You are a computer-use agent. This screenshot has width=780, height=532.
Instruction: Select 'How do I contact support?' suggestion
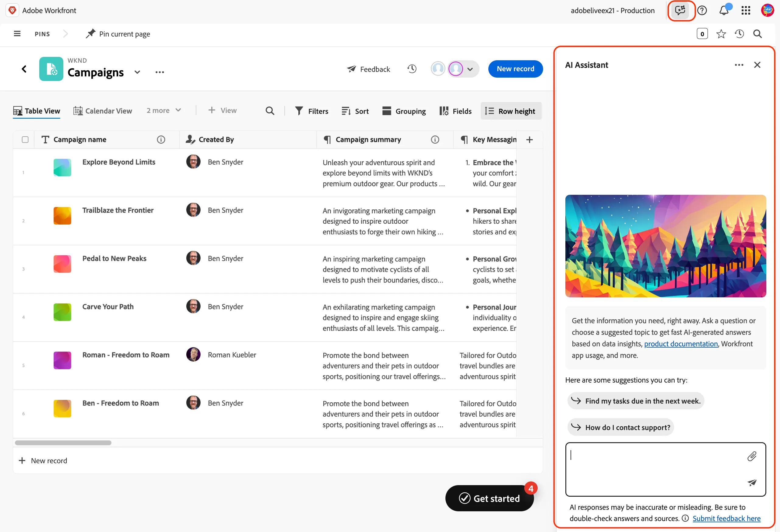click(620, 427)
